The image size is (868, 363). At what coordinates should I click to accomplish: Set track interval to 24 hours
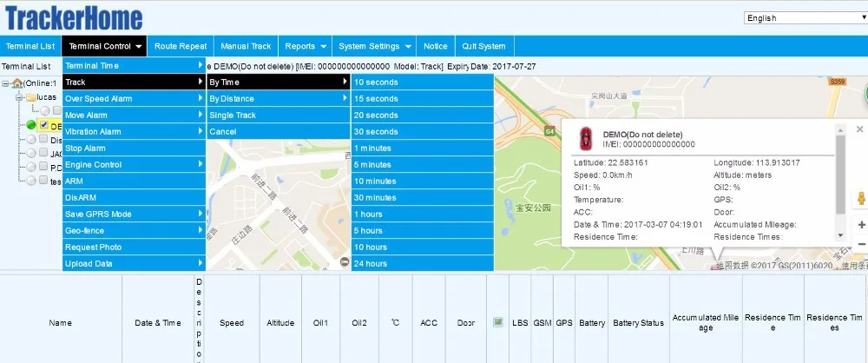423,264
